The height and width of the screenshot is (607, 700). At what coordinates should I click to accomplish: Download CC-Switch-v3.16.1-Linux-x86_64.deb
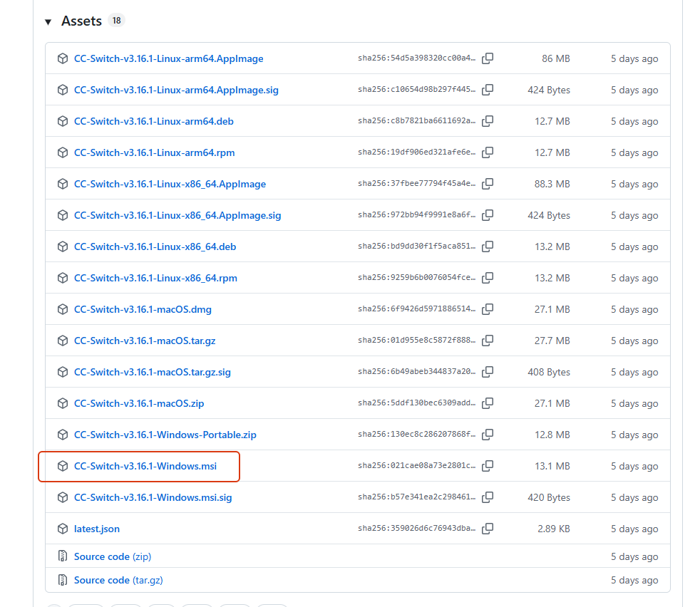pos(155,247)
